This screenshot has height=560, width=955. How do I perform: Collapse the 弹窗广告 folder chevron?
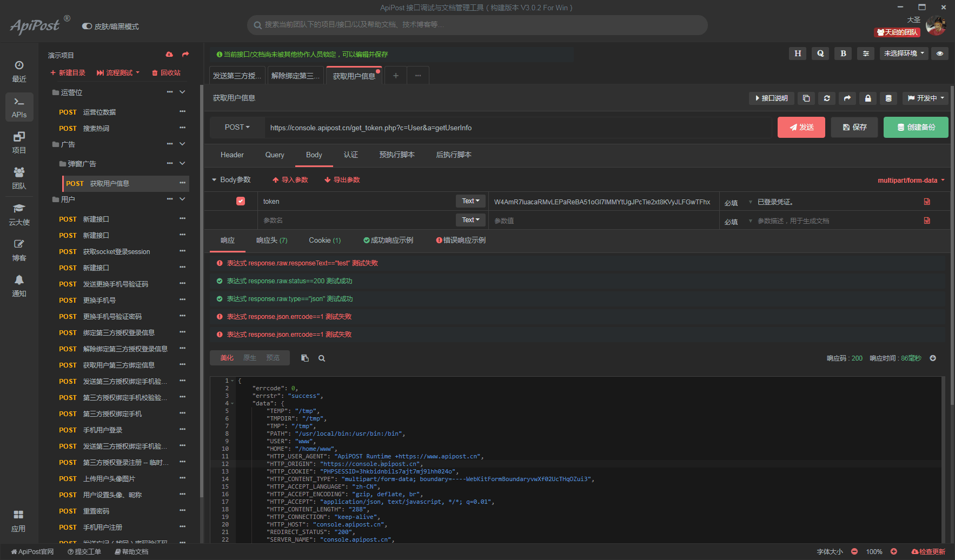click(x=182, y=164)
